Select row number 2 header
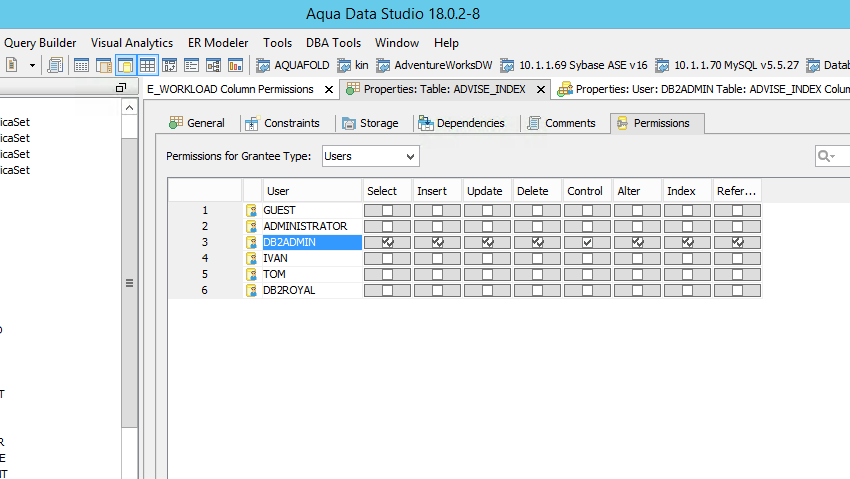Screen dimensions: 850x479 205,226
